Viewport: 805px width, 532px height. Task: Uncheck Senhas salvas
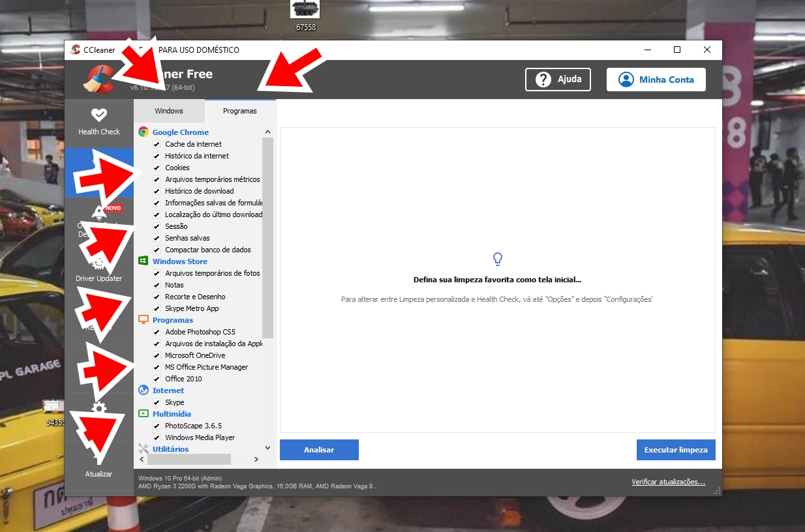click(x=157, y=238)
